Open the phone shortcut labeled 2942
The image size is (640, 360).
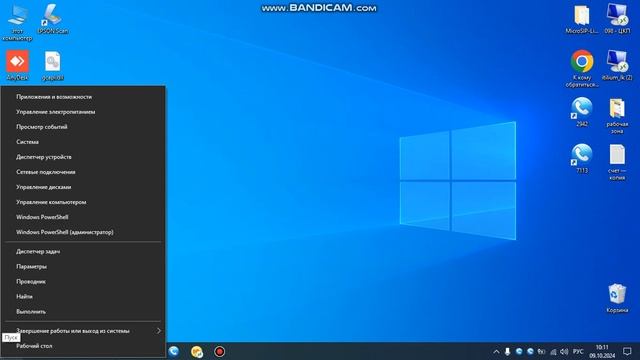point(582,112)
